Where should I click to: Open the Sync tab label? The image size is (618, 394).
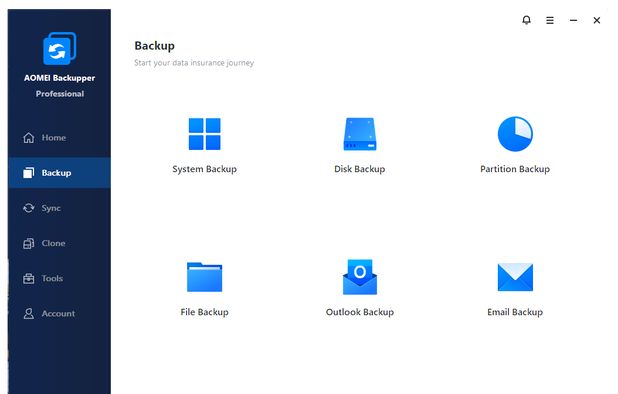51,208
